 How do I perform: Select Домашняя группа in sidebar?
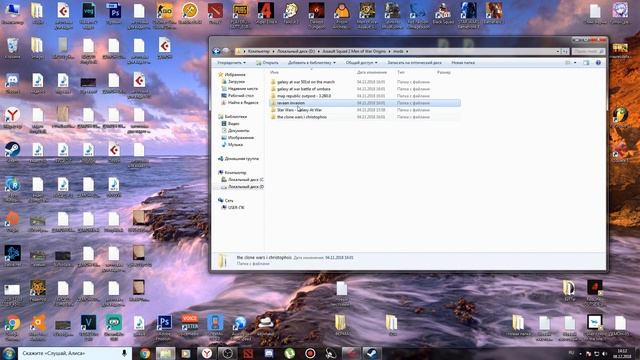(242, 158)
